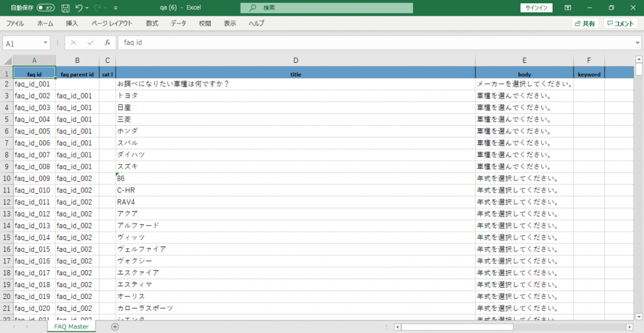Open the ページ レイアウト ribbon tab
644x333 pixels.
[112, 23]
